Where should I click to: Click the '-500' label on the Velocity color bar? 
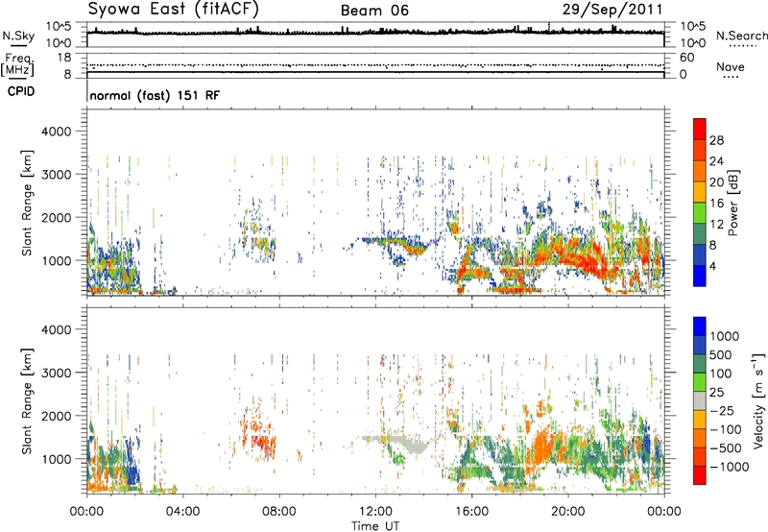coord(726,447)
